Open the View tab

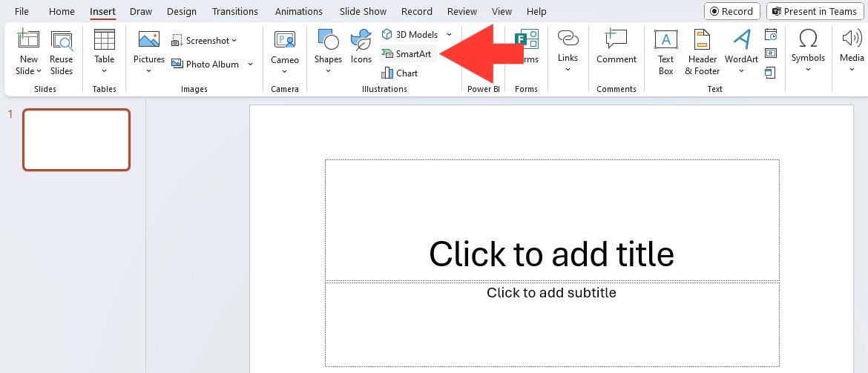tap(502, 11)
